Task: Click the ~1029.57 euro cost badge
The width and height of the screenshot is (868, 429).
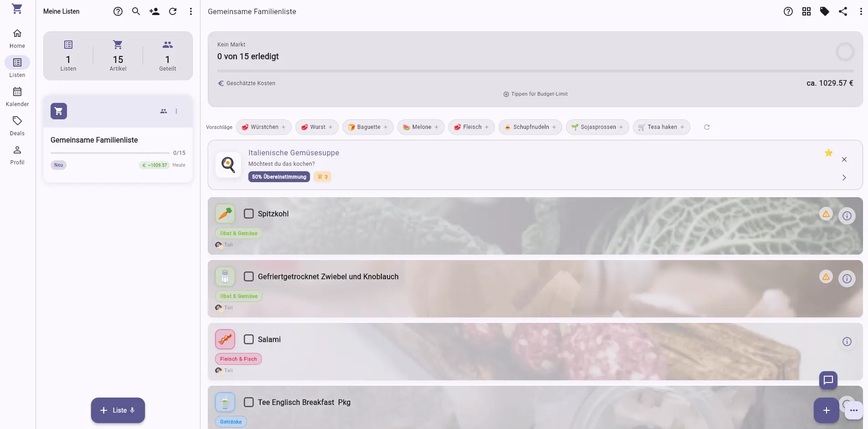Action: (154, 165)
